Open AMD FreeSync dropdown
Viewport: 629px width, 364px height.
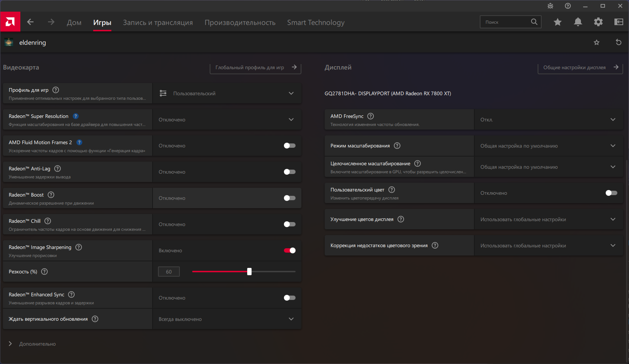[x=549, y=119]
